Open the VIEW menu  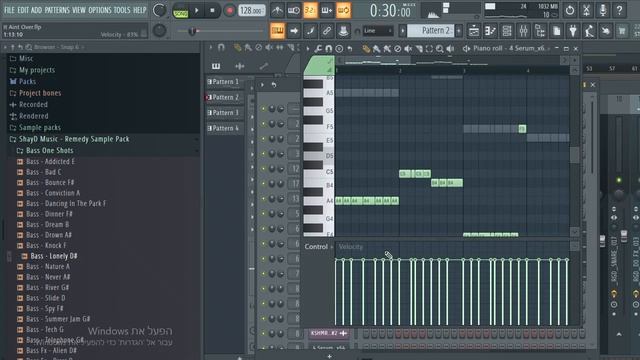coord(79,10)
